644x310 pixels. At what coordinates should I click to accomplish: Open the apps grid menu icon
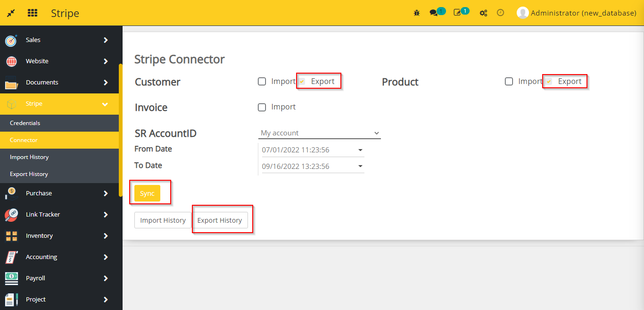(x=33, y=13)
